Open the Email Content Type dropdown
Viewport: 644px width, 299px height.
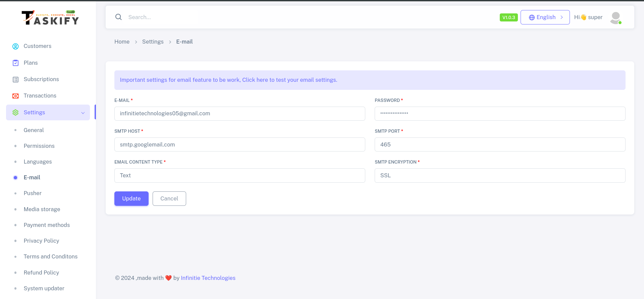click(x=239, y=176)
